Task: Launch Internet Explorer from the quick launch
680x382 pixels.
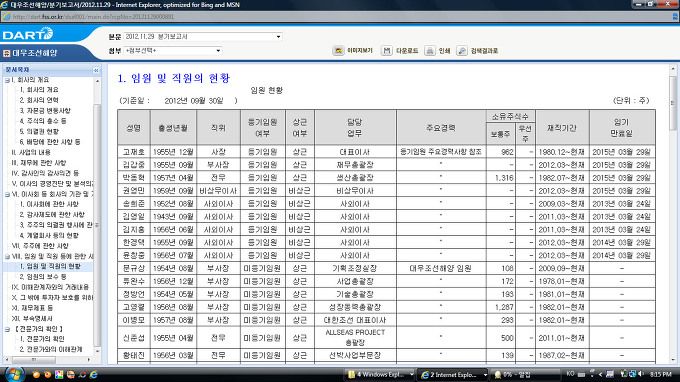Action: point(93,374)
